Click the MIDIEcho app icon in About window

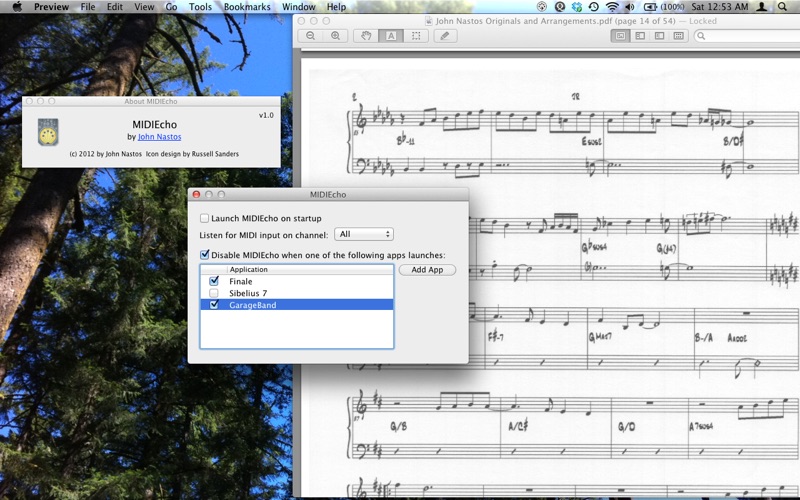(48, 132)
